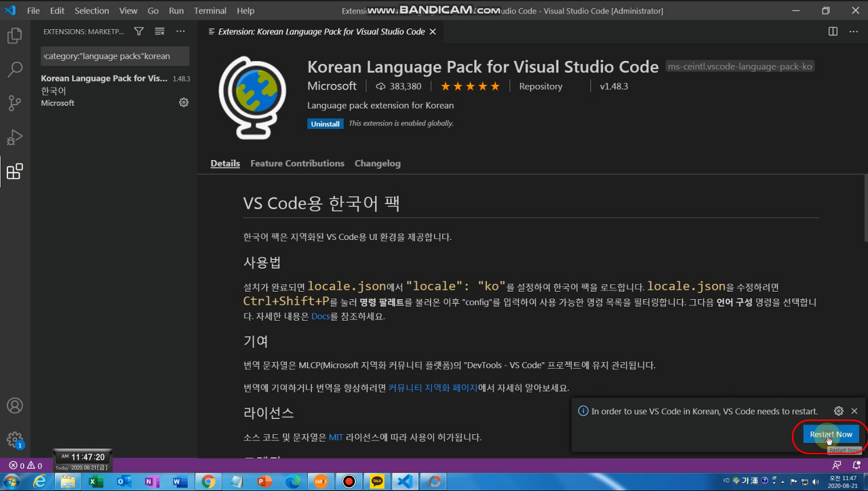Viewport: 868px width, 491px height.
Task: Clear the extensions search results icon
Action: coord(159,31)
